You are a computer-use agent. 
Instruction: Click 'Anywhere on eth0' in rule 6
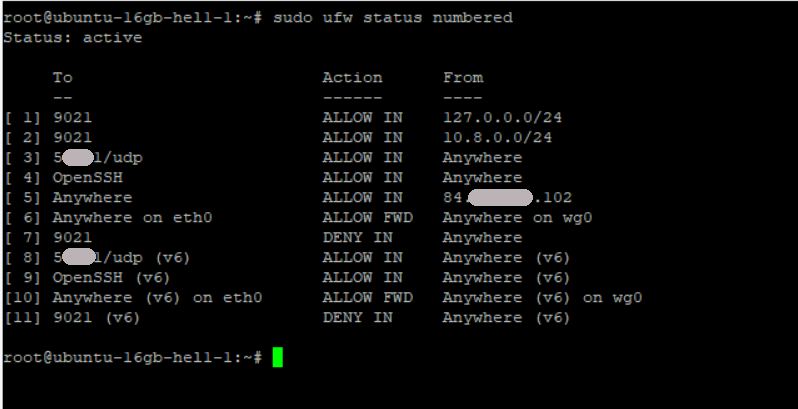click(132, 217)
